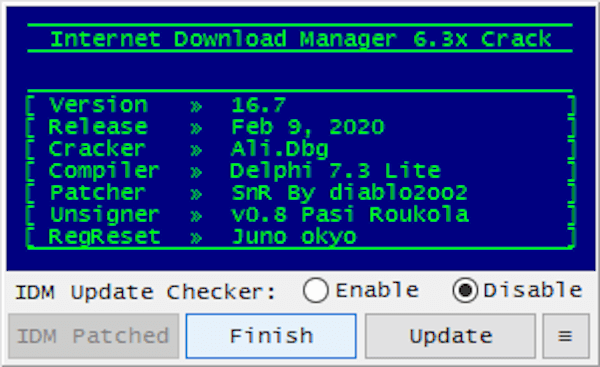
Task: Click the Compiler row label
Action: (104, 171)
